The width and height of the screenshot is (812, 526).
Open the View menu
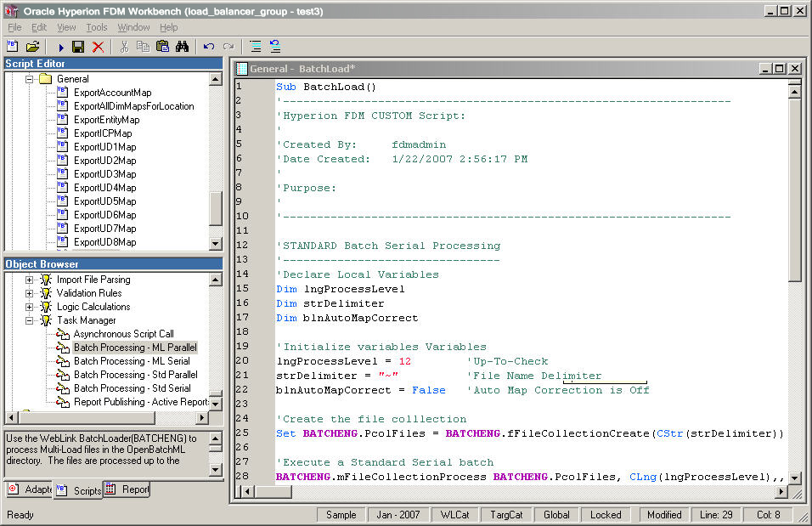66,27
